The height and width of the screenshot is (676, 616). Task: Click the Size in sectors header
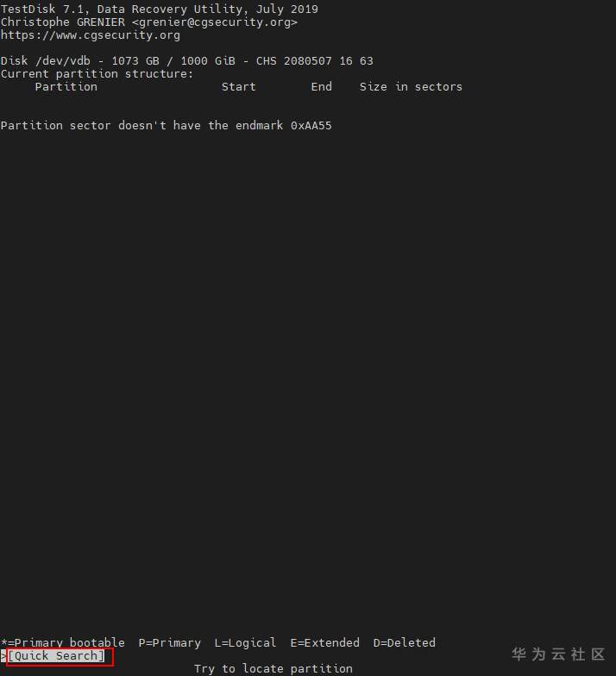(411, 86)
